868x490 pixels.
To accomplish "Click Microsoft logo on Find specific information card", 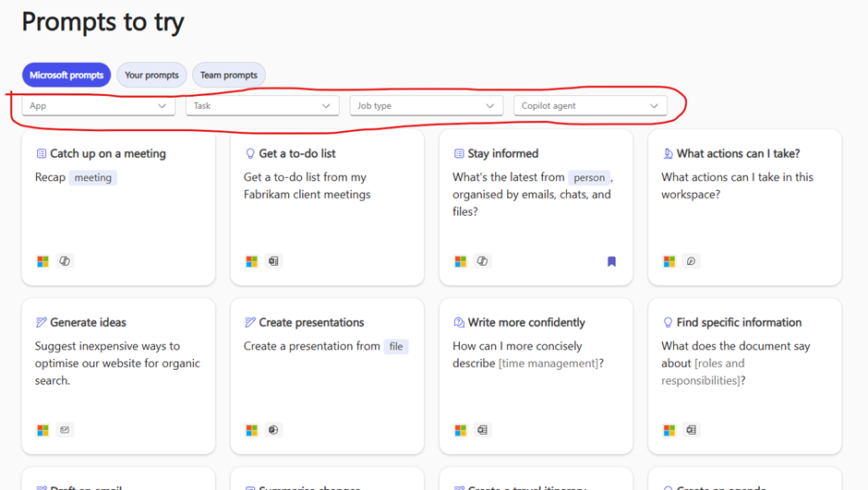I will coord(669,430).
